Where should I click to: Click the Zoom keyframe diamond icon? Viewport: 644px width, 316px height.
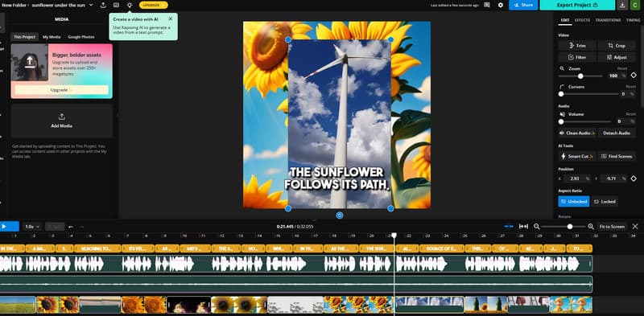[634, 76]
